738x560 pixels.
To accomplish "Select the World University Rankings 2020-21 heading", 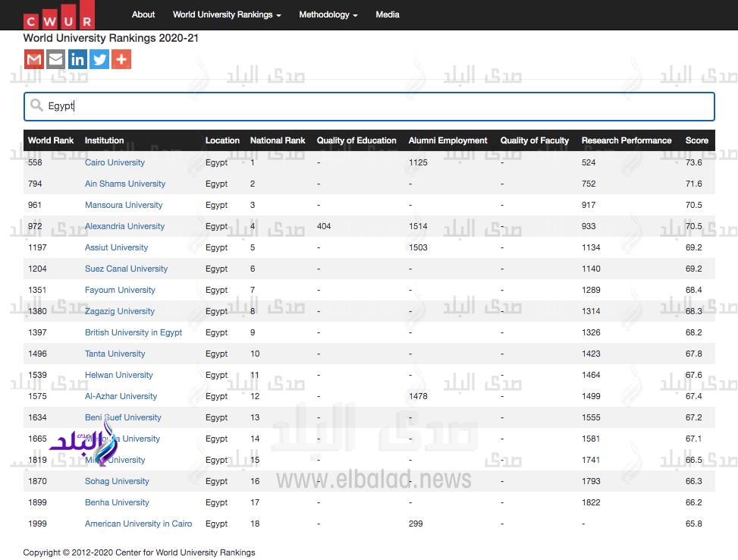I will point(111,38).
